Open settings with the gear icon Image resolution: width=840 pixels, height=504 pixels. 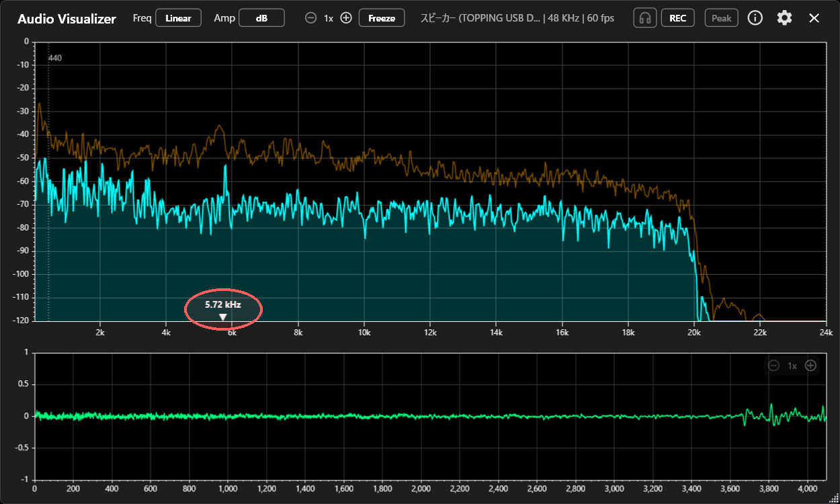pyautogui.click(x=784, y=18)
